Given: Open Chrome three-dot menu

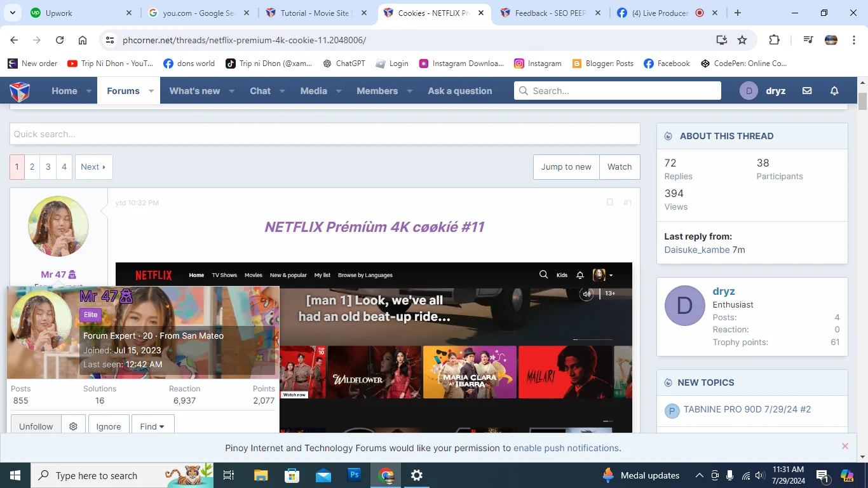Looking at the screenshot, I should (x=853, y=40).
